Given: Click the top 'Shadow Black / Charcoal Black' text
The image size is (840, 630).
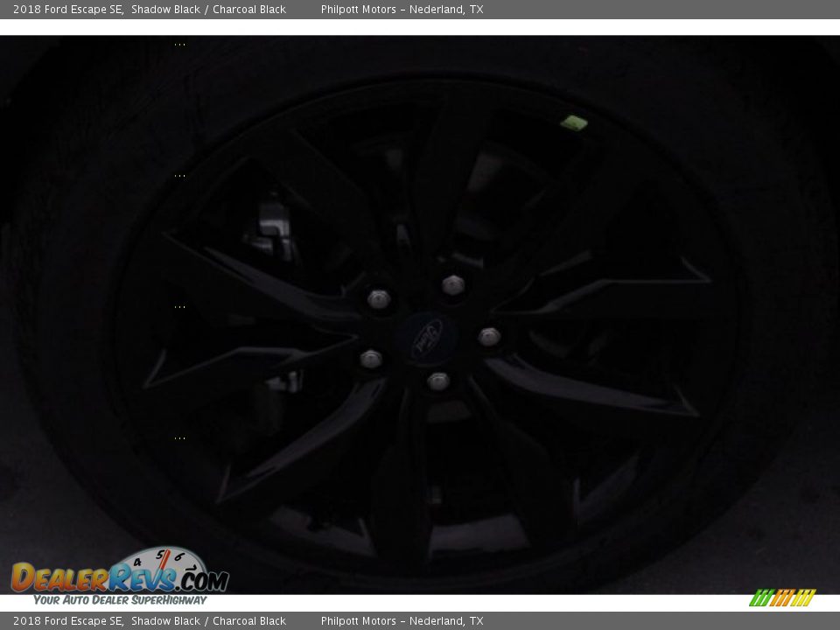Looking at the screenshot, I should click(x=208, y=10).
